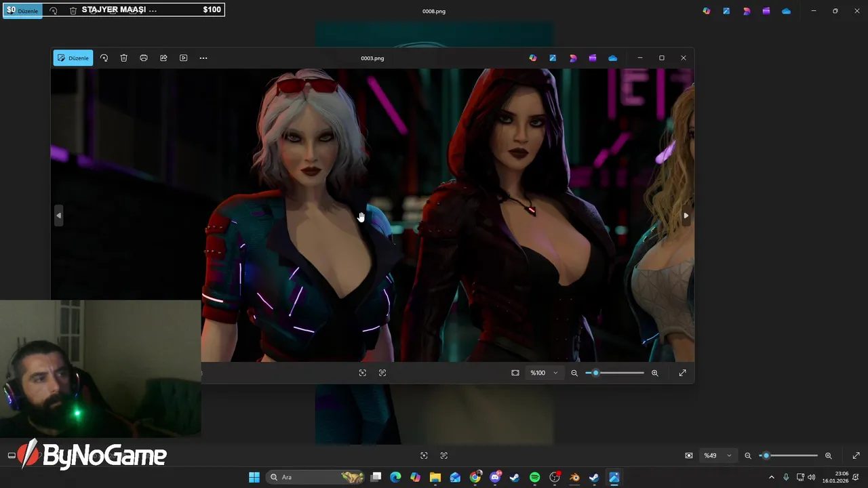Minimize the 0003.png window
This screenshot has width=868, height=488.
639,58
